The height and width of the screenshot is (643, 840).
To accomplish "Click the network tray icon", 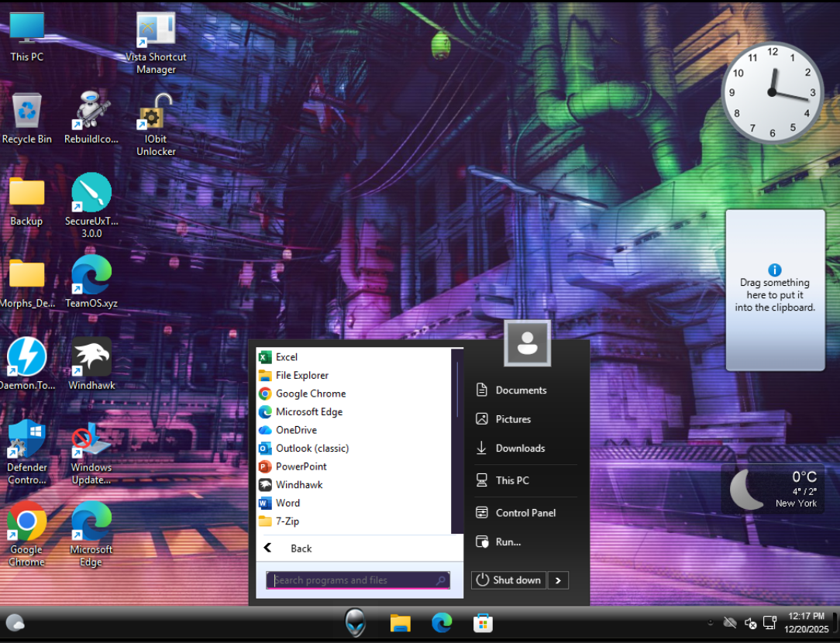I will (x=769, y=623).
